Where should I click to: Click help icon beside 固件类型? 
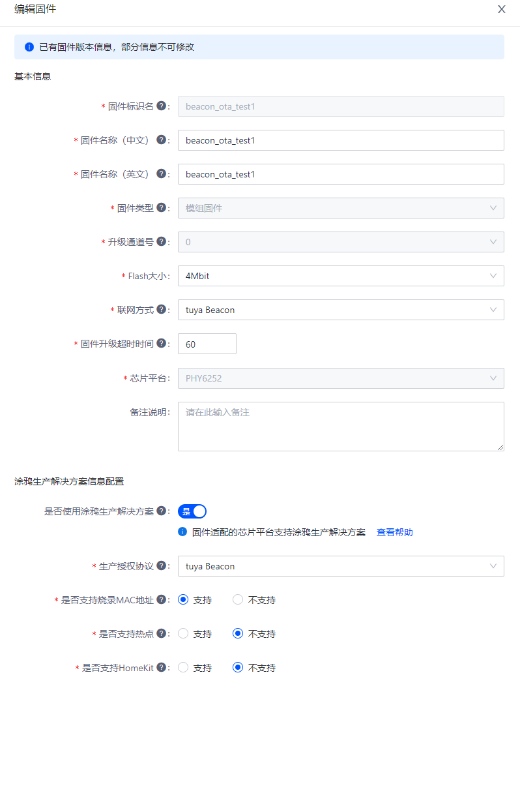click(x=161, y=207)
